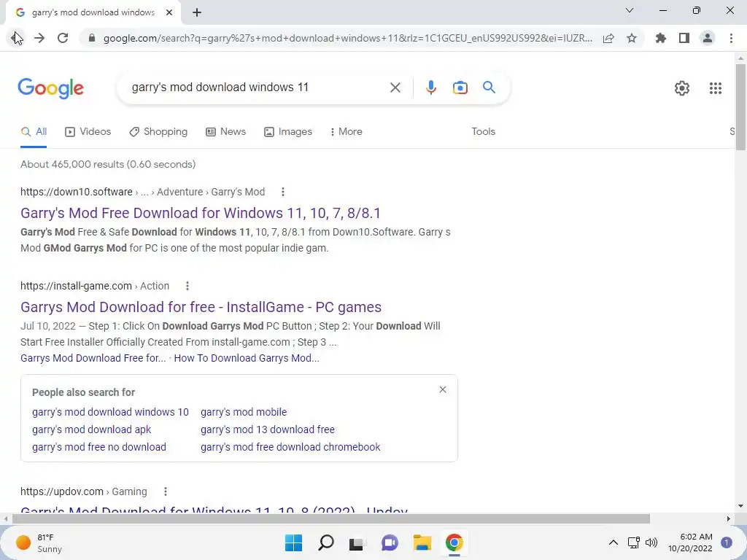Open Chrome three-dot menu
Screen dimensions: 747x560
tap(731, 38)
